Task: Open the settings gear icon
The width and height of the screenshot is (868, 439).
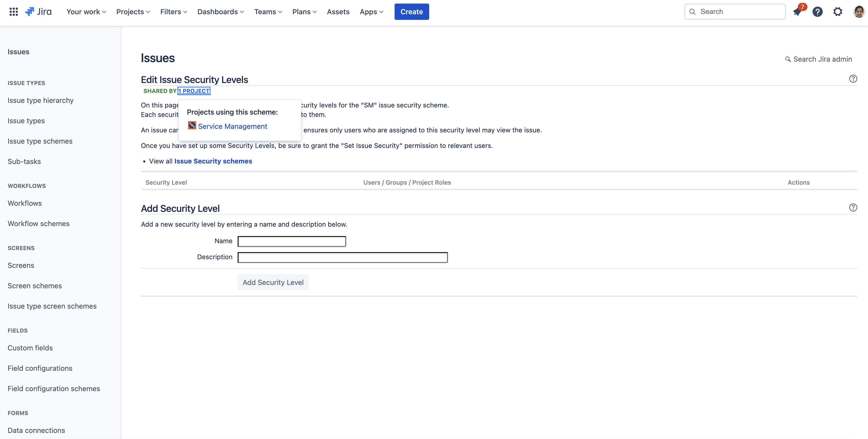Action: coord(838,12)
